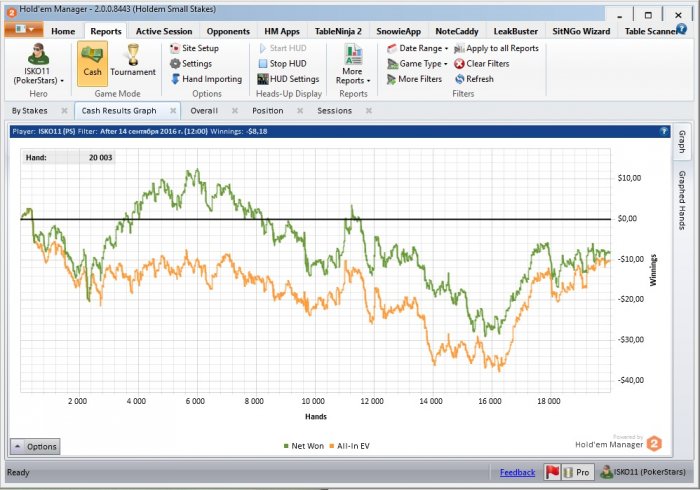Screen dimensions: 700x490
Task: Click the Feedback link
Action: click(x=517, y=472)
